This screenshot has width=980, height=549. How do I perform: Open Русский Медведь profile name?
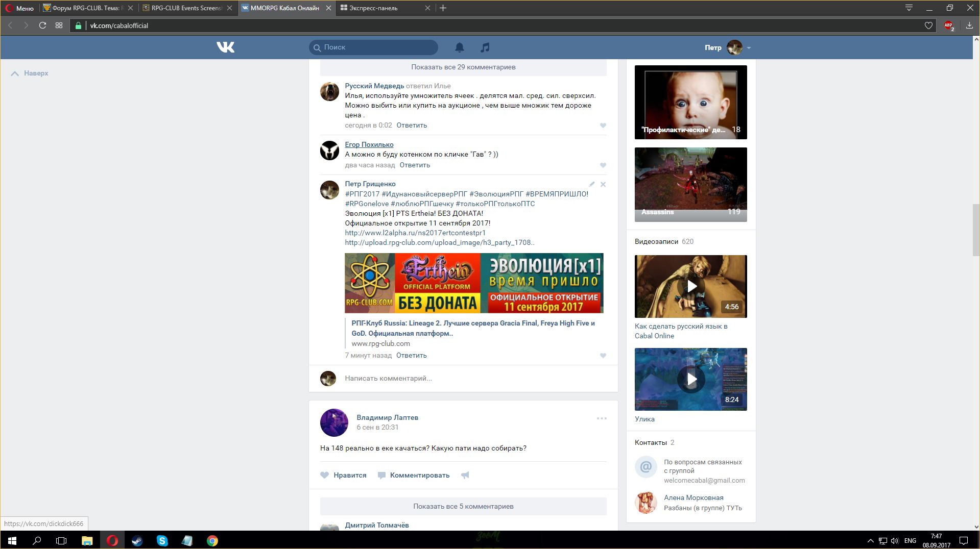coord(374,86)
